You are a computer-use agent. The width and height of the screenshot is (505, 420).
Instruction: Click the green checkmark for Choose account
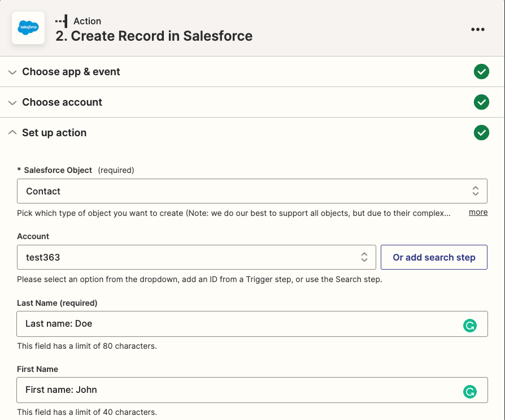[481, 102]
